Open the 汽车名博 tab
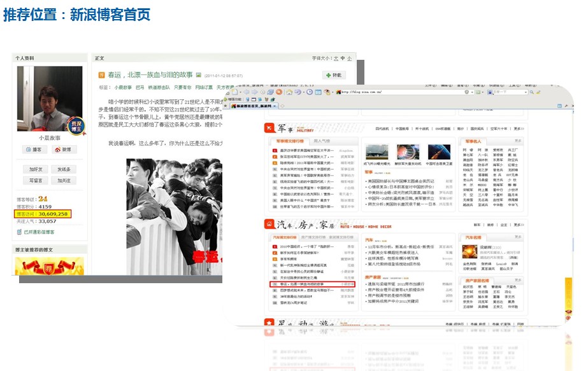 tap(473, 237)
